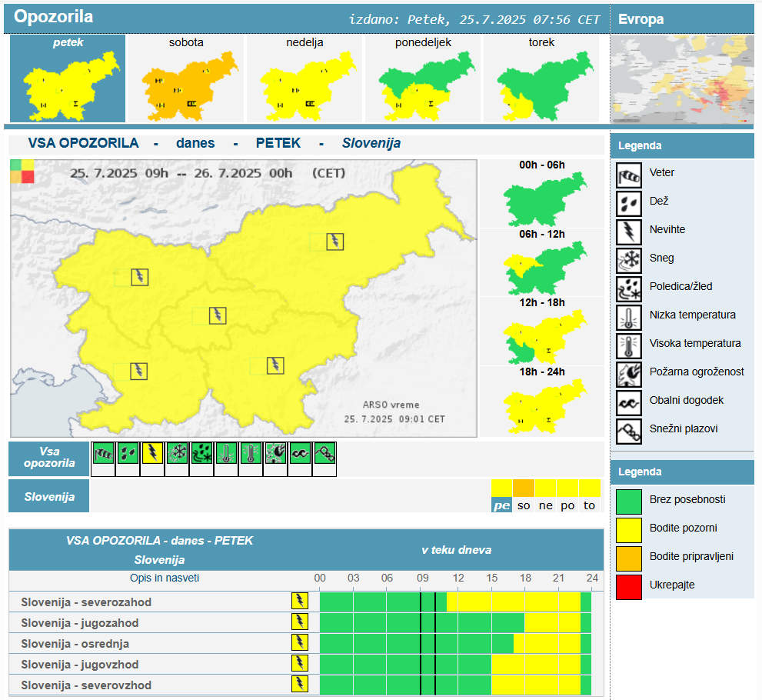Image resolution: width=762 pixels, height=700 pixels.
Task: Click the four-color legend square on map corner
Action: pos(22,172)
